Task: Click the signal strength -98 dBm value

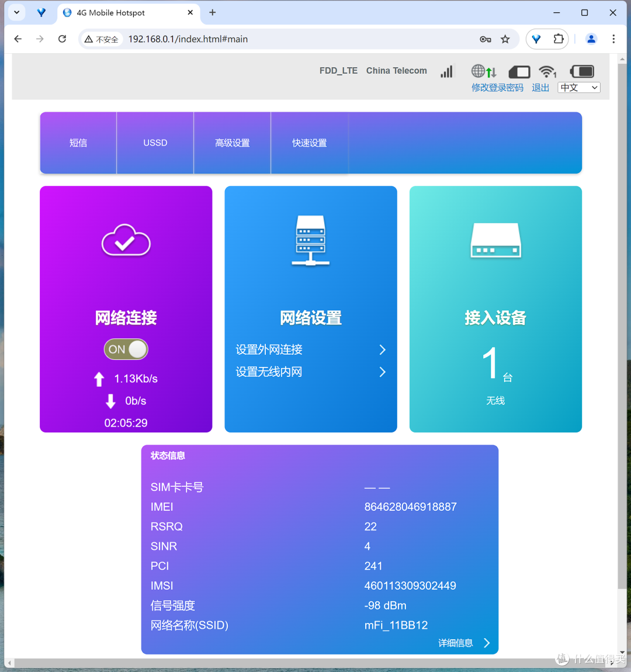Action: [385, 605]
